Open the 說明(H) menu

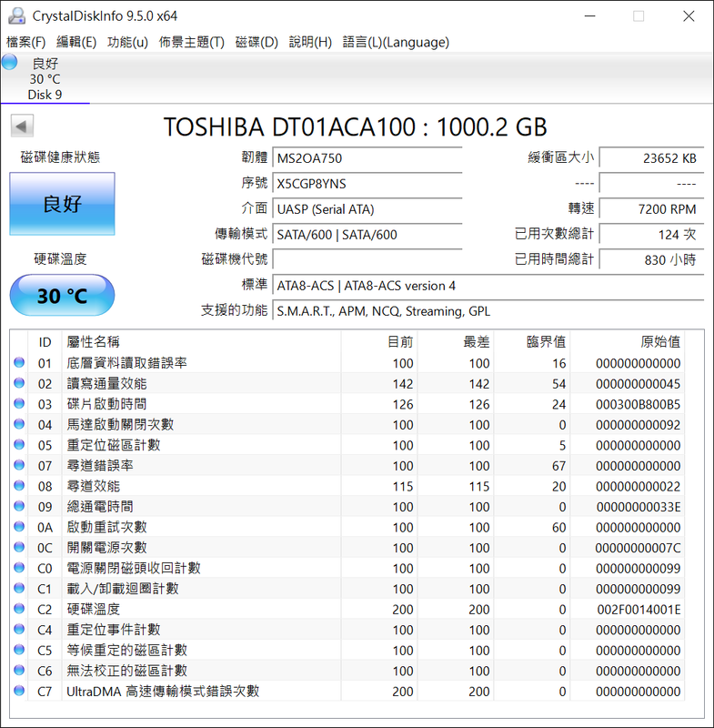pos(310,42)
